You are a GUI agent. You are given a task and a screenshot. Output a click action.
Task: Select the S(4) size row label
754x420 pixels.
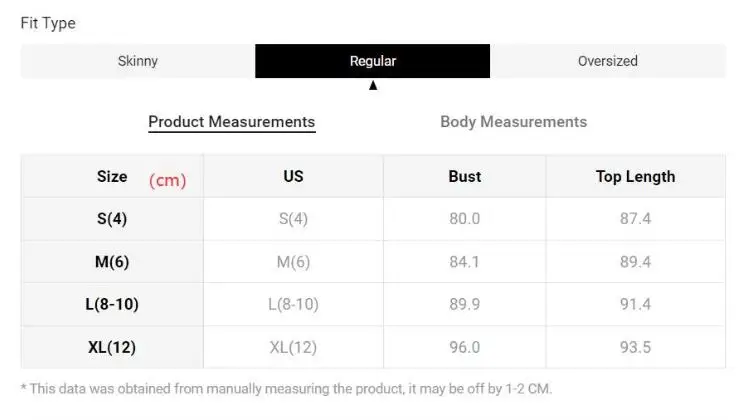click(x=112, y=219)
